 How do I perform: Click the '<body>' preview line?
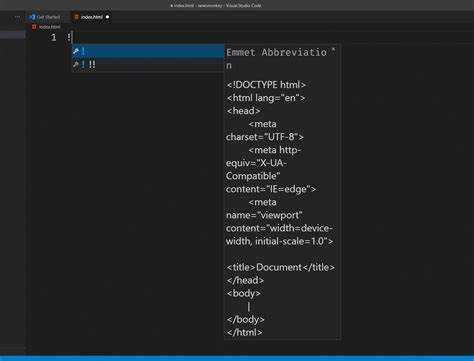point(244,293)
